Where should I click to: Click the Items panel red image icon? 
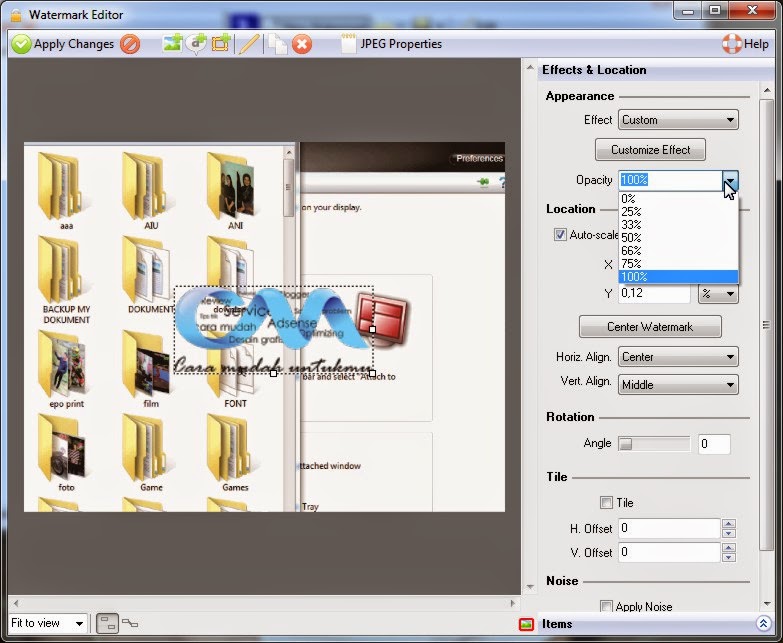click(x=526, y=624)
